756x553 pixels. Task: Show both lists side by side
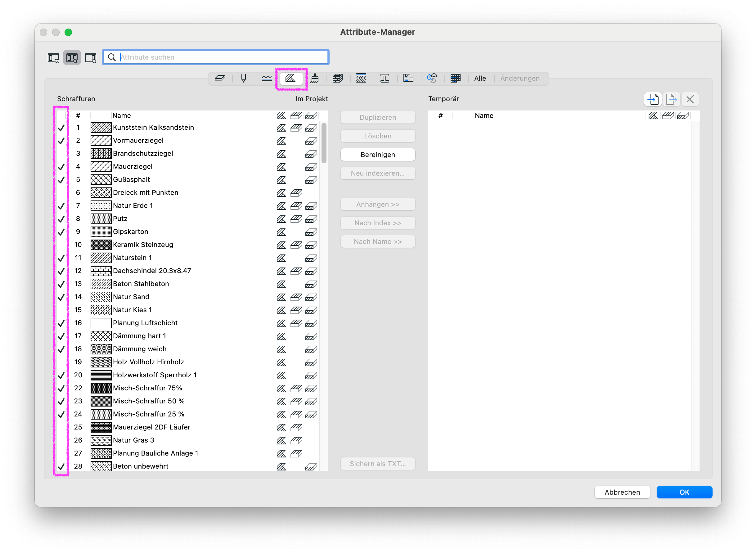72,58
